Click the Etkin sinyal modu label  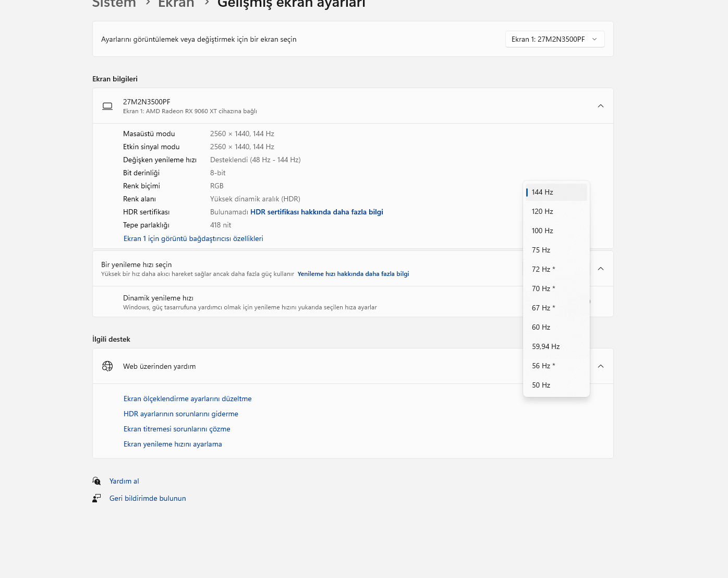[151, 147]
